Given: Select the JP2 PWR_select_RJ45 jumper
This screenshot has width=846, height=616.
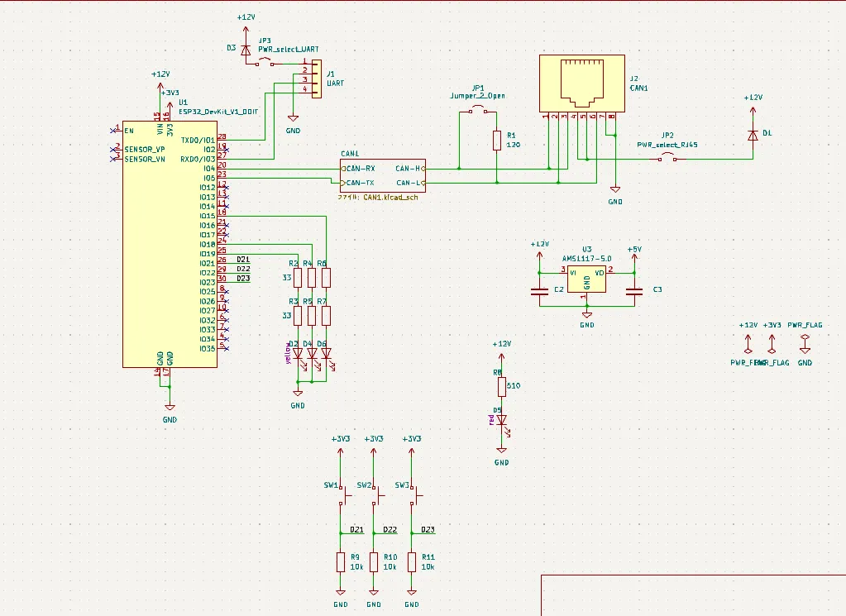Looking at the screenshot, I should (x=667, y=159).
